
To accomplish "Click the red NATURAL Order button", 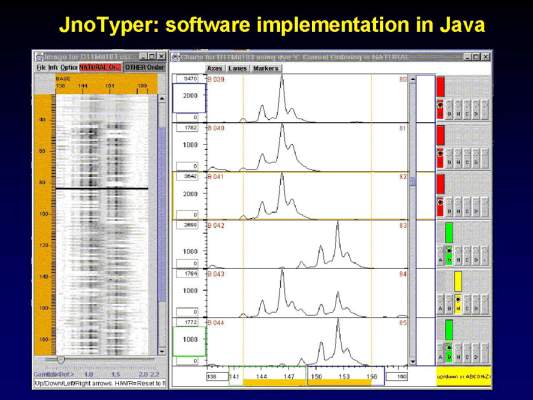I will pos(100,67).
